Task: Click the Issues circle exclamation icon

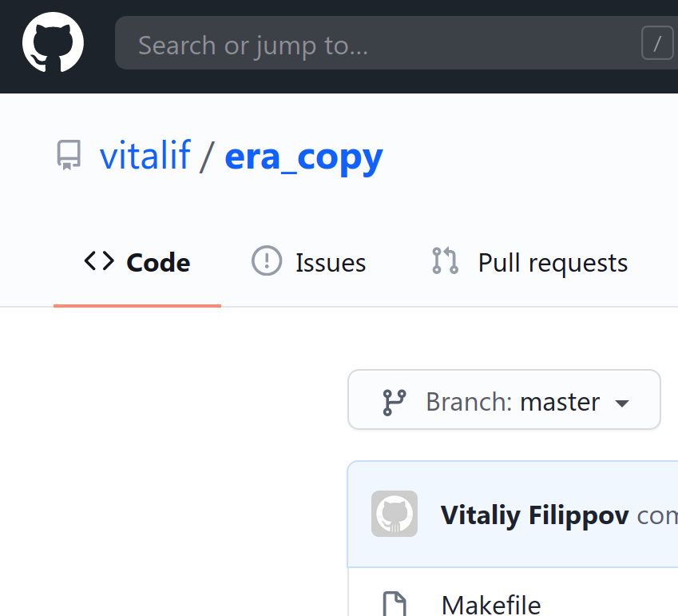Action: pos(267,260)
